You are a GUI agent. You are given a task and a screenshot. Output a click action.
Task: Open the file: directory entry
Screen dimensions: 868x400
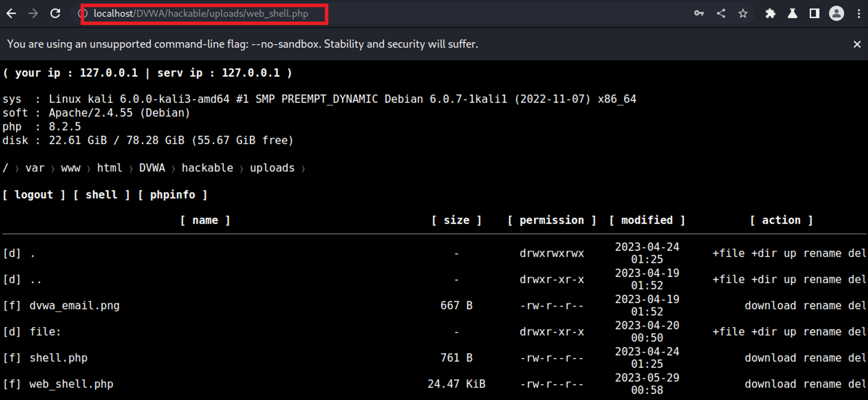[45, 332]
